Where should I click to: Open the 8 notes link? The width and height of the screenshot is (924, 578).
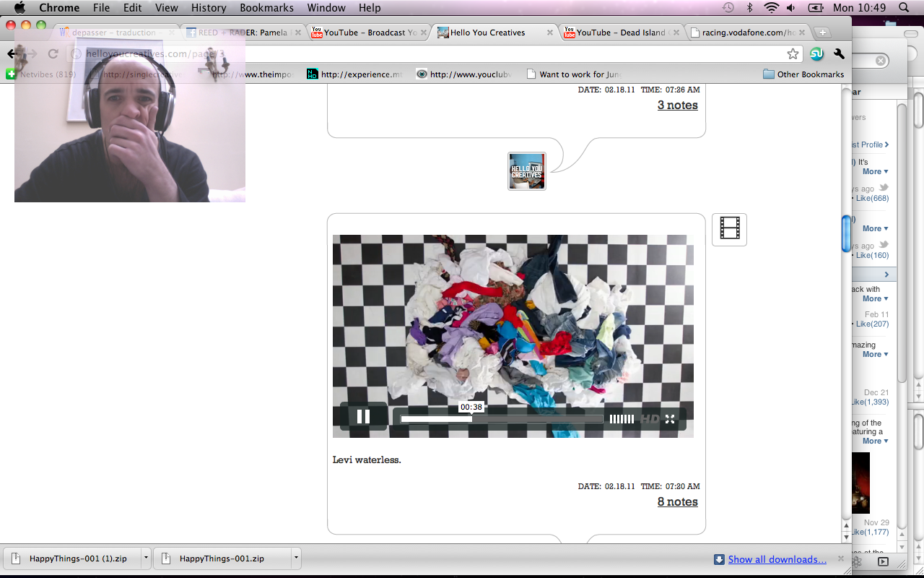677,501
